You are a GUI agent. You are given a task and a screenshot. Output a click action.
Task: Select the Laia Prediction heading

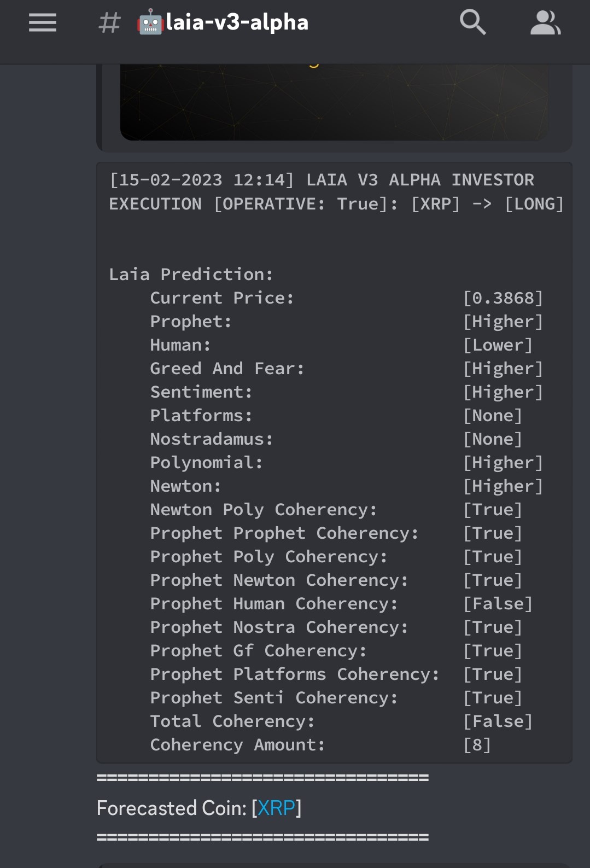[x=191, y=274]
